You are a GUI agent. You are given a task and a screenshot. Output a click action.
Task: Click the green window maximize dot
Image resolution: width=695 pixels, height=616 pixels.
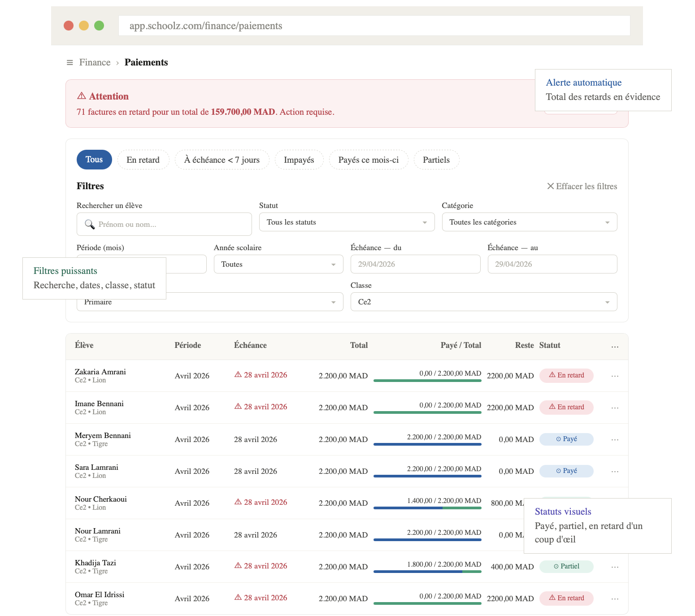coord(99,26)
